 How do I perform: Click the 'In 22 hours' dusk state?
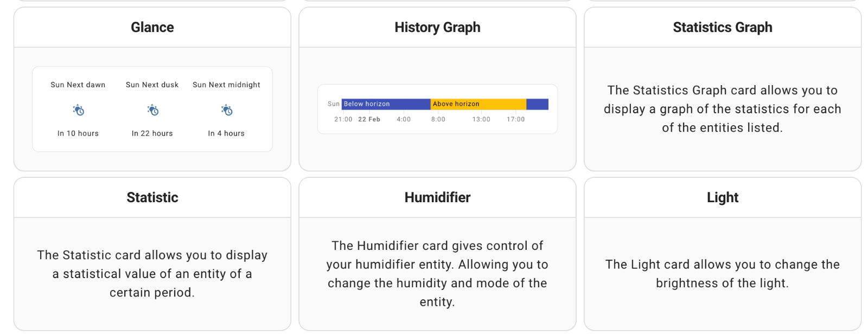point(152,133)
